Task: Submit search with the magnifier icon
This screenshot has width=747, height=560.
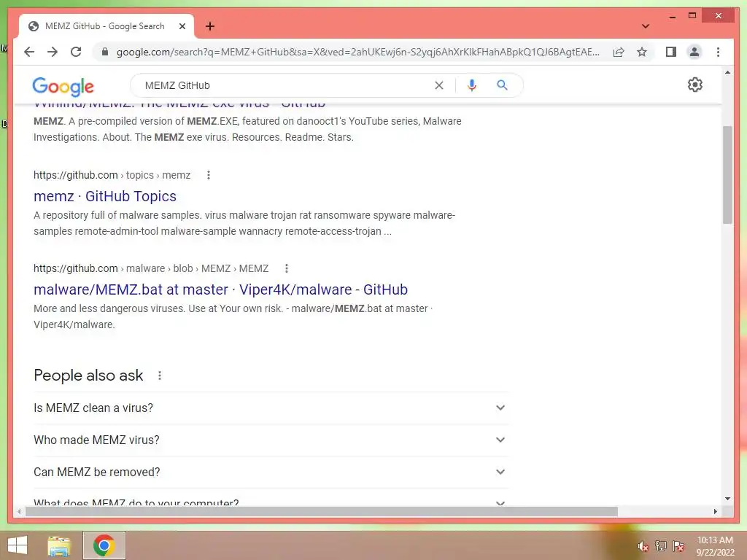Action: 502,85
